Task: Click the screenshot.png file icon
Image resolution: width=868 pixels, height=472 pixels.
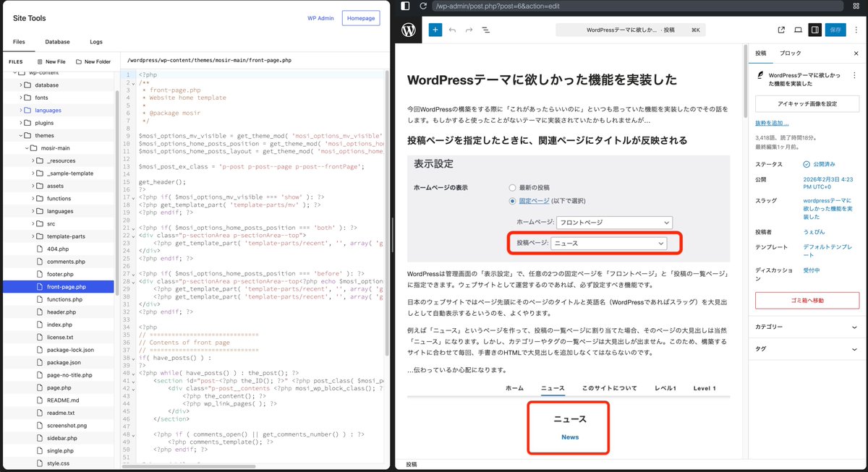Action: (x=39, y=425)
